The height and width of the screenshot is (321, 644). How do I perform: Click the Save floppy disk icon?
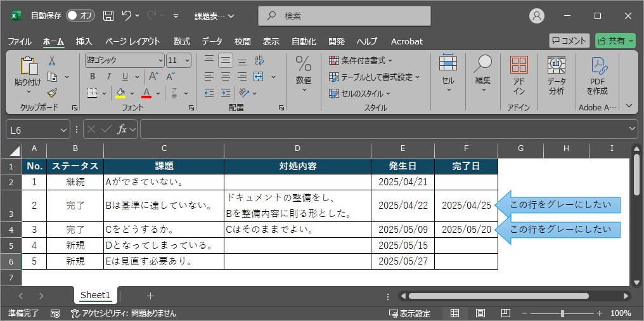pos(108,15)
